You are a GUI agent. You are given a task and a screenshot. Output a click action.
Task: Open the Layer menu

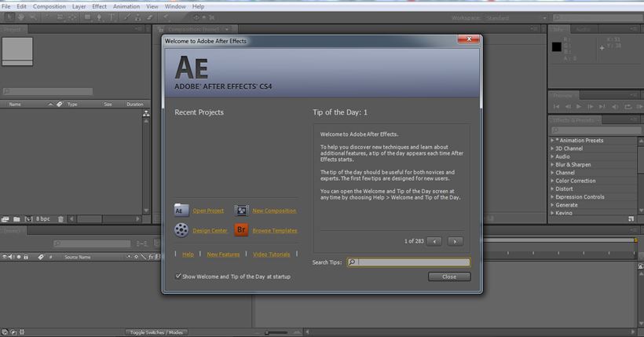coord(79,6)
